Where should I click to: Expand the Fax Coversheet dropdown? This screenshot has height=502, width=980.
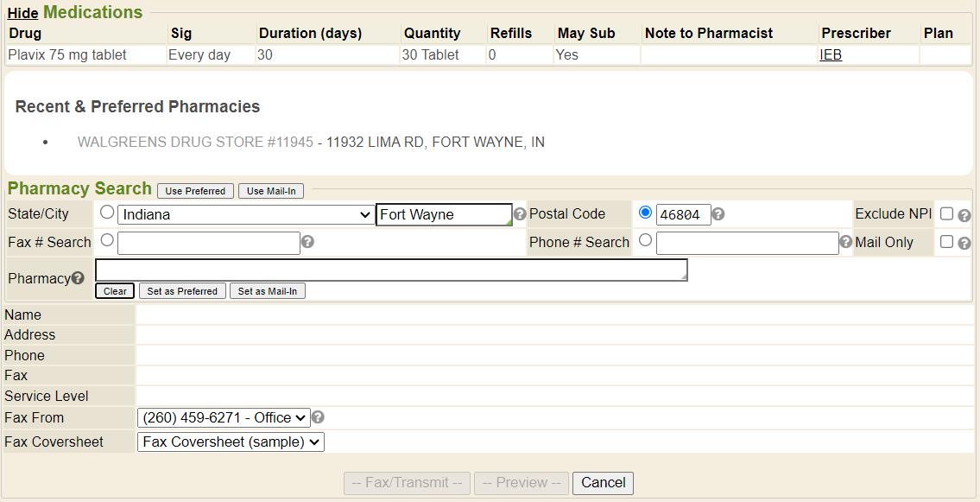[x=230, y=442]
